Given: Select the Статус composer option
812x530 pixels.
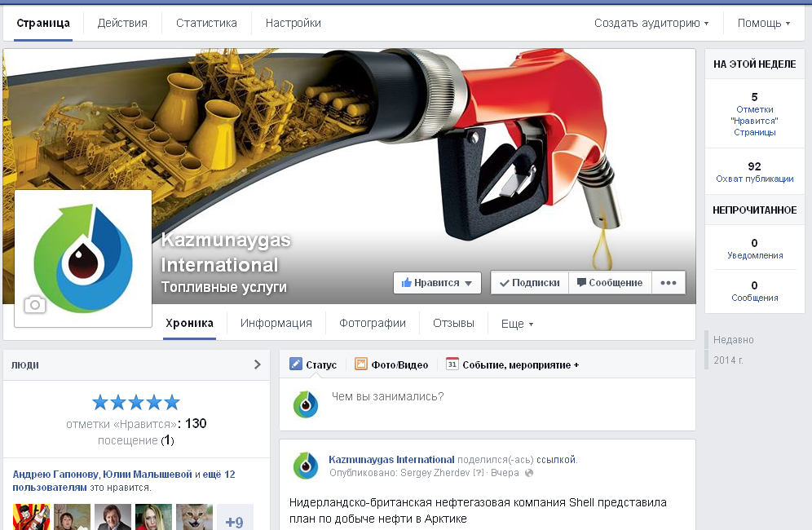Looking at the screenshot, I should click(313, 364).
